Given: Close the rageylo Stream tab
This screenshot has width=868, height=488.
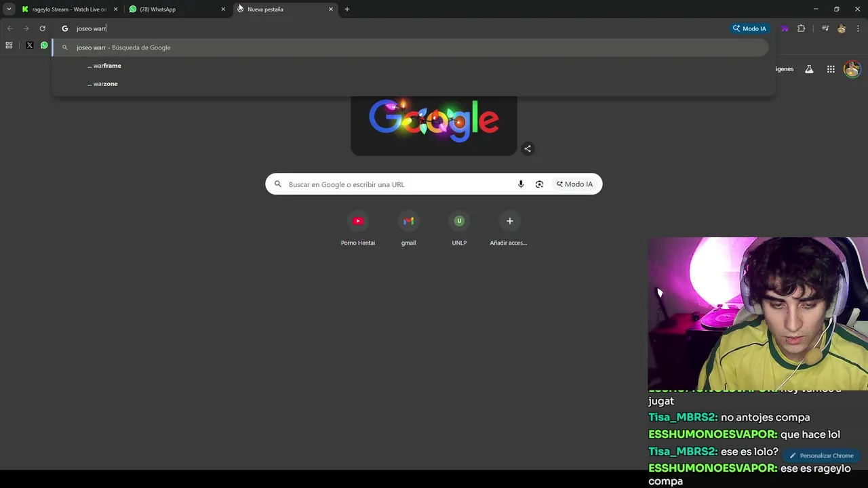Looking at the screenshot, I should pyautogui.click(x=115, y=9).
